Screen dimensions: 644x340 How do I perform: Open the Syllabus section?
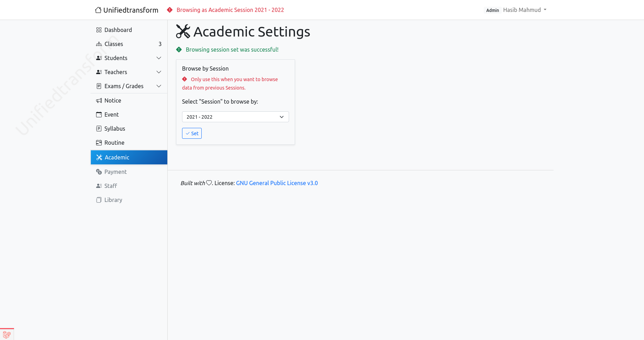click(129, 129)
